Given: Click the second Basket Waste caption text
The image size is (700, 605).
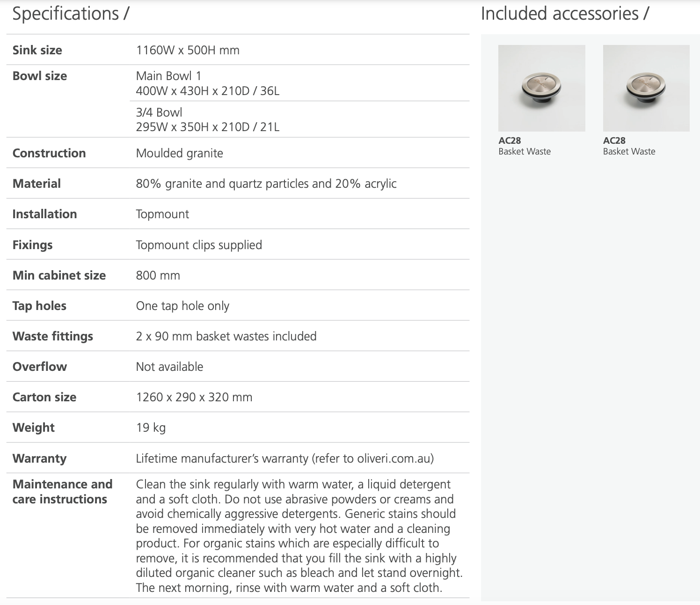Looking at the screenshot, I should tap(629, 151).
